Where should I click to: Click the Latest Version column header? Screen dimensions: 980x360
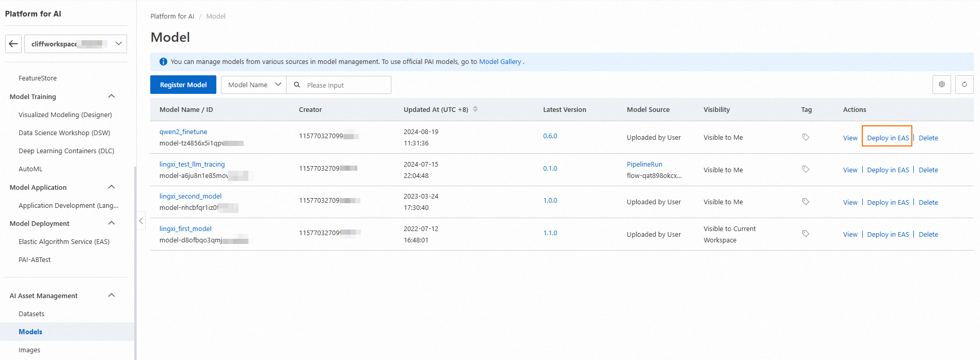(564, 109)
